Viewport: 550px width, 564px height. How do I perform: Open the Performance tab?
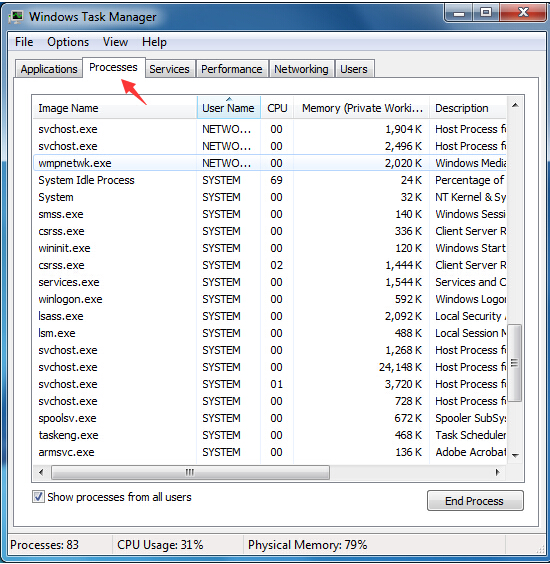(232, 69)
